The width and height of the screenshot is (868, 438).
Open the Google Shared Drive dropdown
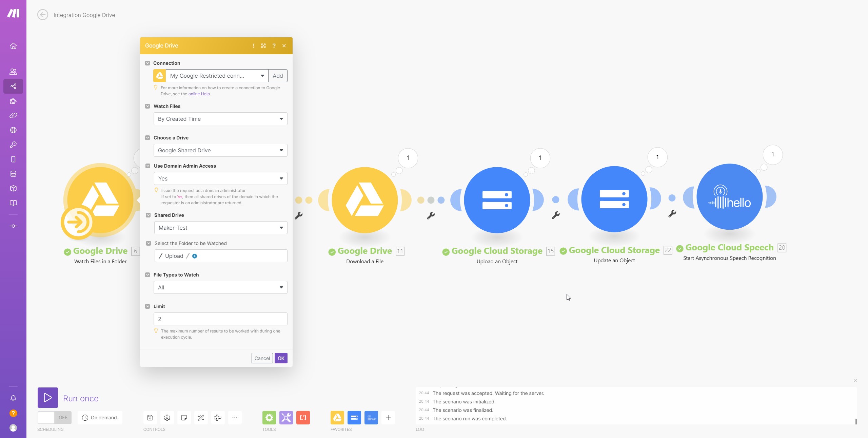coord(220,150)
